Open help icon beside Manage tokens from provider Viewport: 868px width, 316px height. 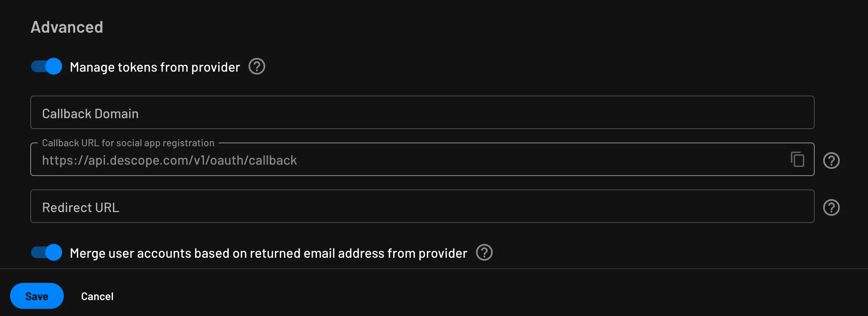(x=257, y=67)
